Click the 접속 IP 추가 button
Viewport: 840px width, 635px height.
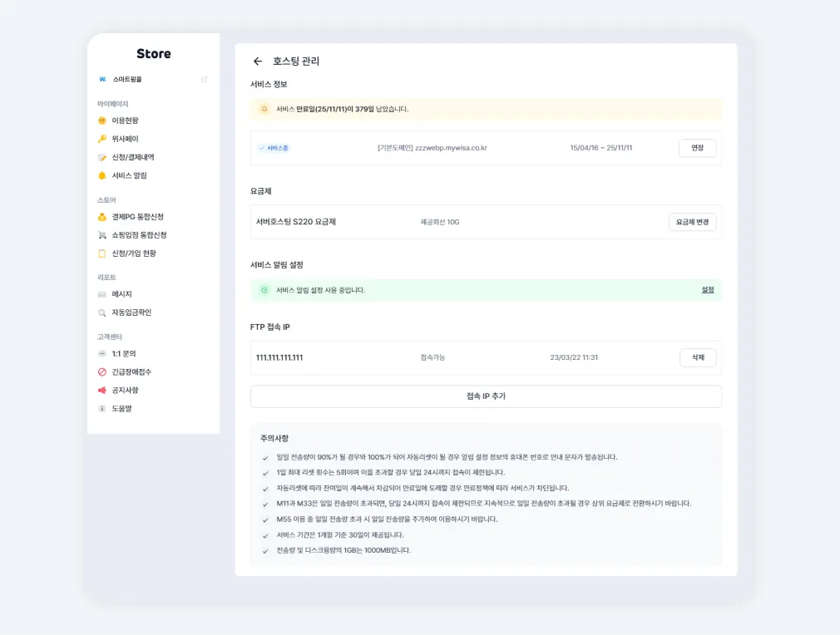486,396
